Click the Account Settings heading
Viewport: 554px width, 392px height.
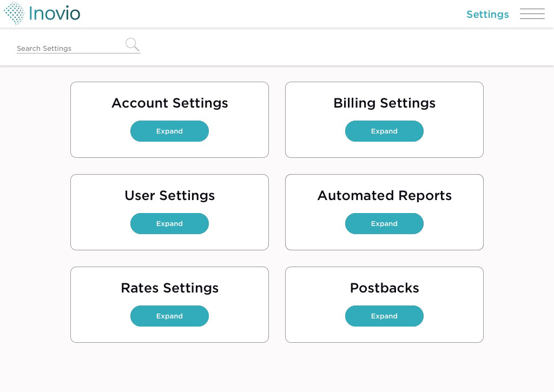point(169,103)
